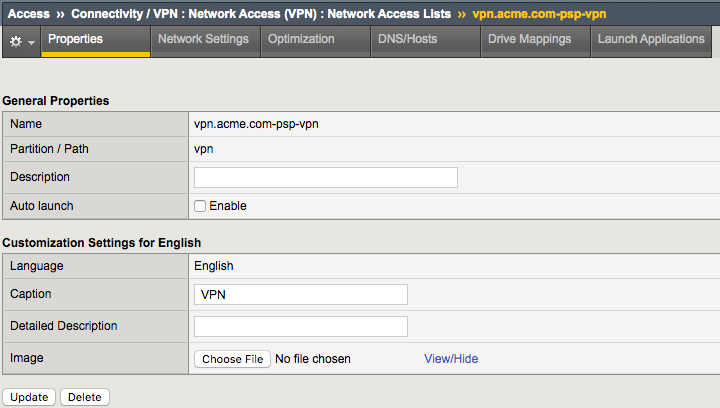720x408 pixels.
Task: Click the Network Access Lists breadcrumb
Action: (x=389, y=14)
